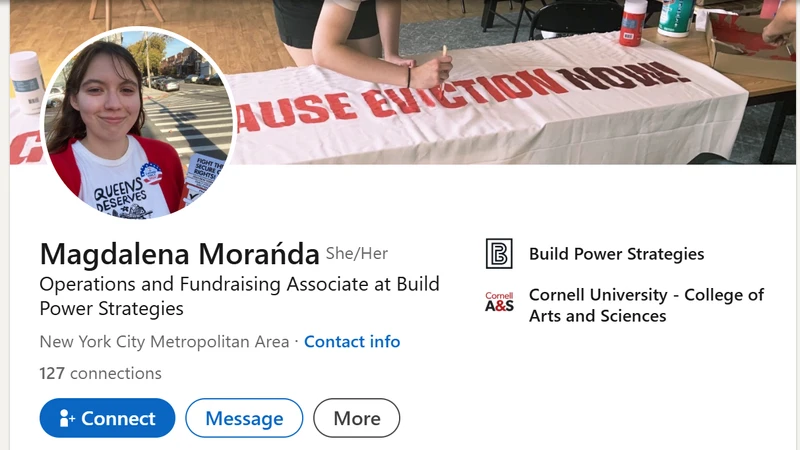Screen dimensions: 800x450
Task: Click the She/Her pronouns label
Action: tap(357, 253)
